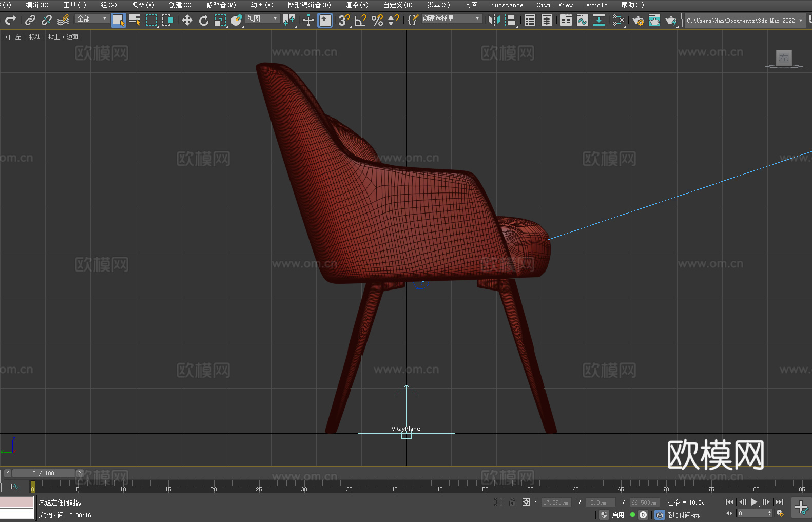The image size is (812, 522).
Task: Click the download-arrow icon after Curve Editor
Action: 599,20
